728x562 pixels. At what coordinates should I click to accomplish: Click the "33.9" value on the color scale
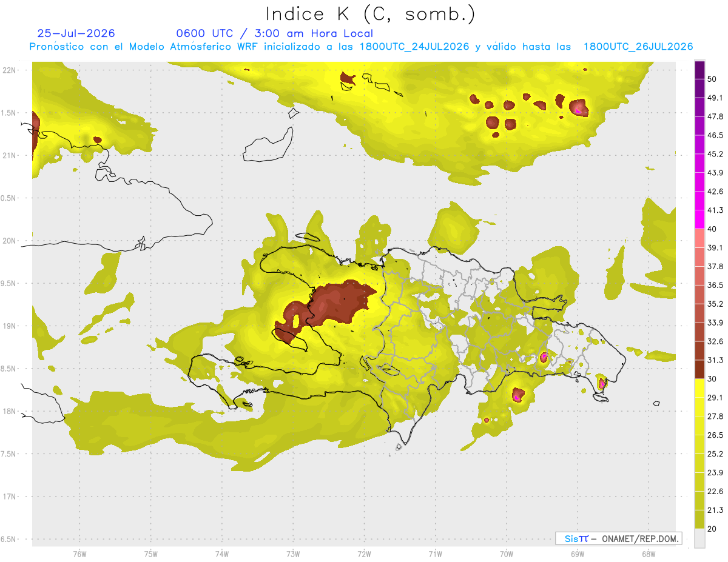tap(715, 323)
